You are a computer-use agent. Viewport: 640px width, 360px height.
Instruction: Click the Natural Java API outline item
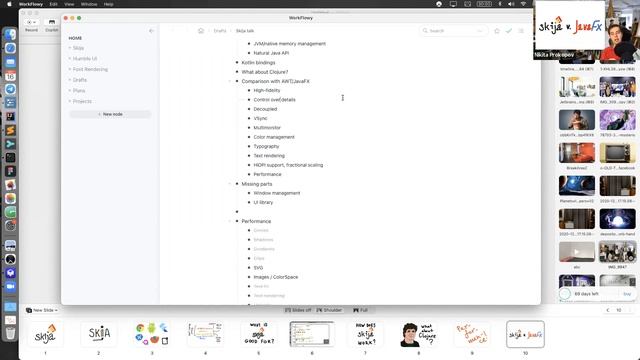(271, 53)
